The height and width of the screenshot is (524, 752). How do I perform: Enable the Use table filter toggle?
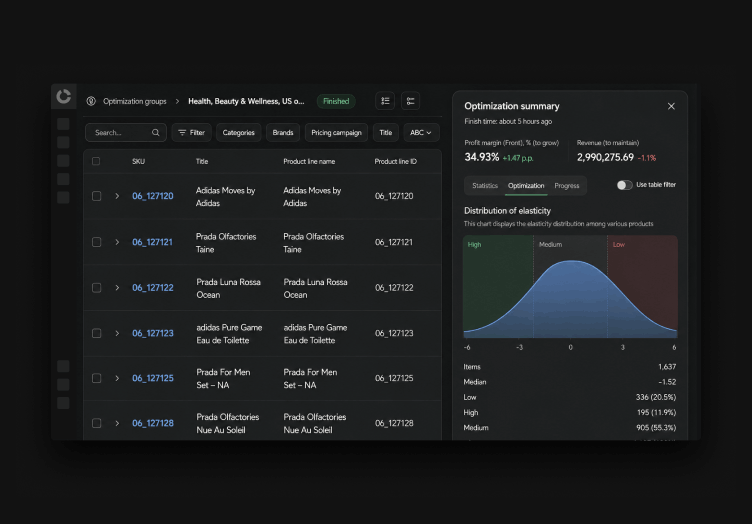624,185
